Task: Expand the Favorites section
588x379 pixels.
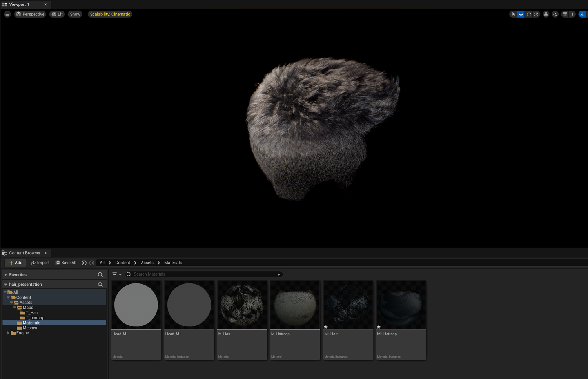Action: click(x=5, y=275)
